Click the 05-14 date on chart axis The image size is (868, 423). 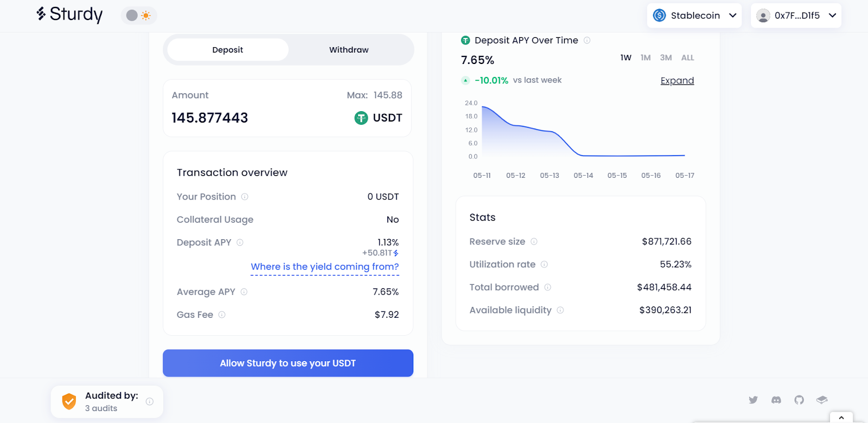coord(583,176)
